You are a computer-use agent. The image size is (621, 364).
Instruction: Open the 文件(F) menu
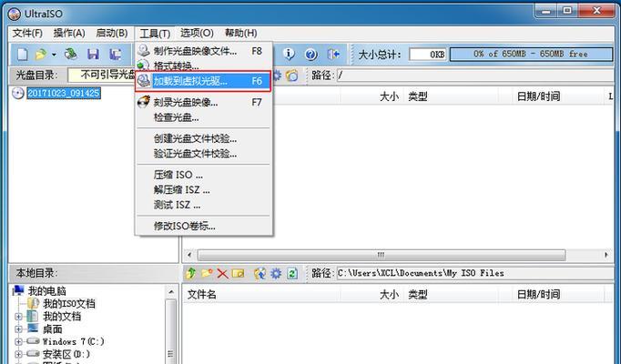(27, 33)
